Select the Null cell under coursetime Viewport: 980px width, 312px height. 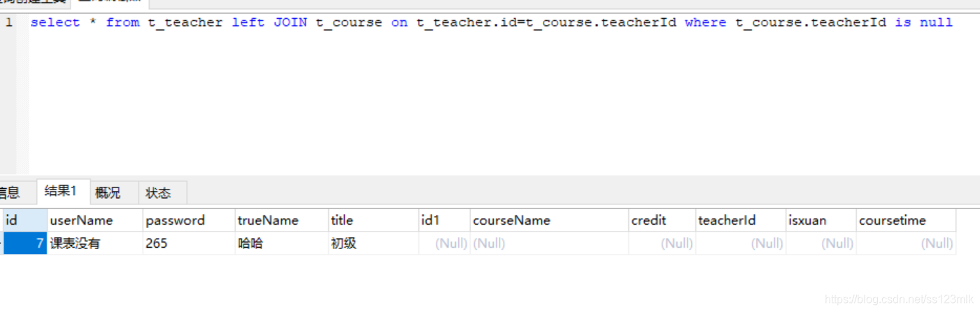pyautogui.click(x=906, y=243)
